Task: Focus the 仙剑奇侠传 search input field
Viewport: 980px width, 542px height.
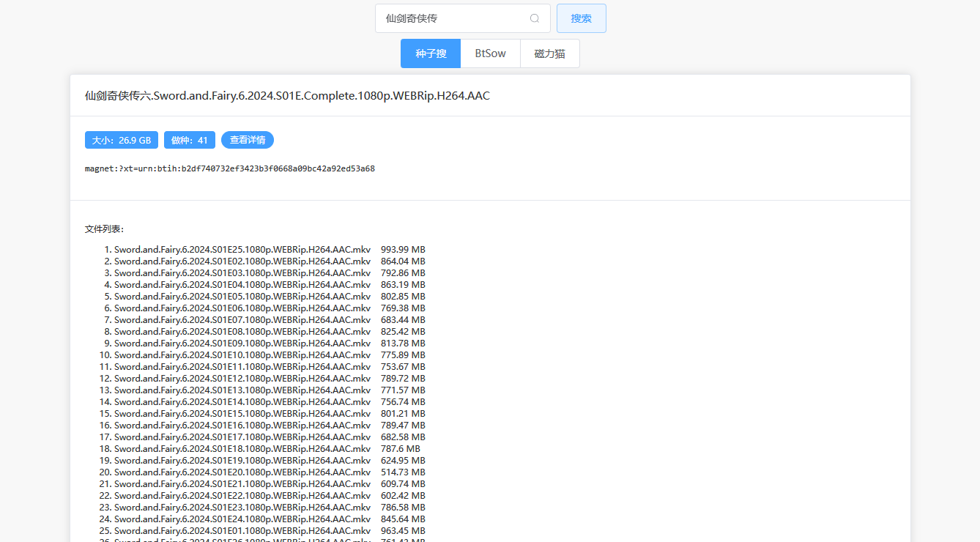Action: tap(450, 18)
